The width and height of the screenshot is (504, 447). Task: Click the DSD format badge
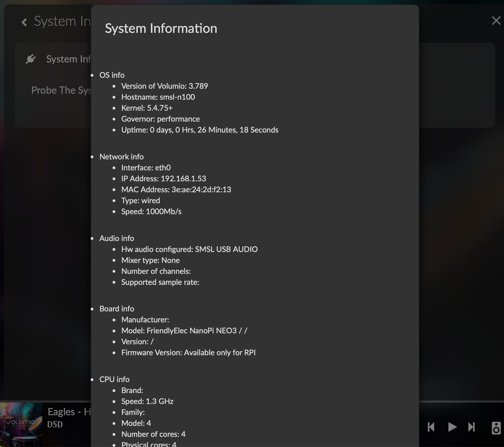point(55,424)
